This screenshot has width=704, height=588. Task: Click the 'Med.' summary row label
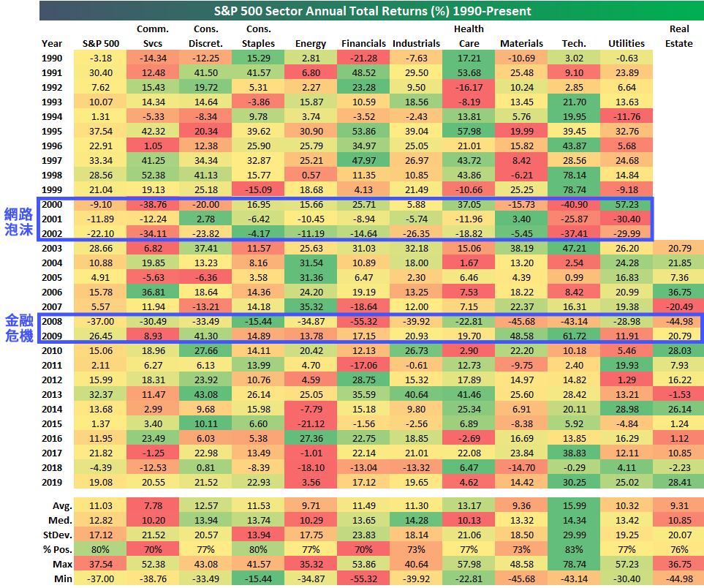pos(60,521)
